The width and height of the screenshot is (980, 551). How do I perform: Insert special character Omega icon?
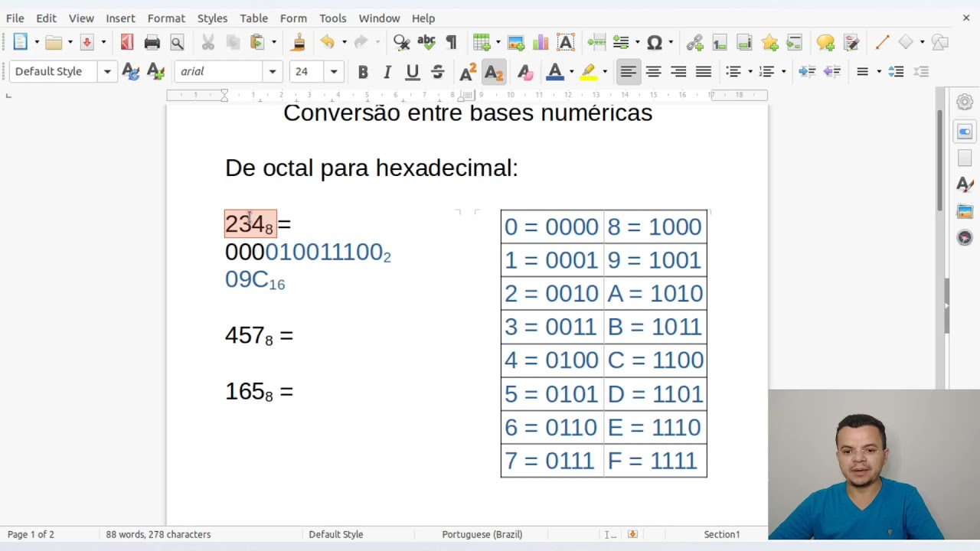point(655,42)
